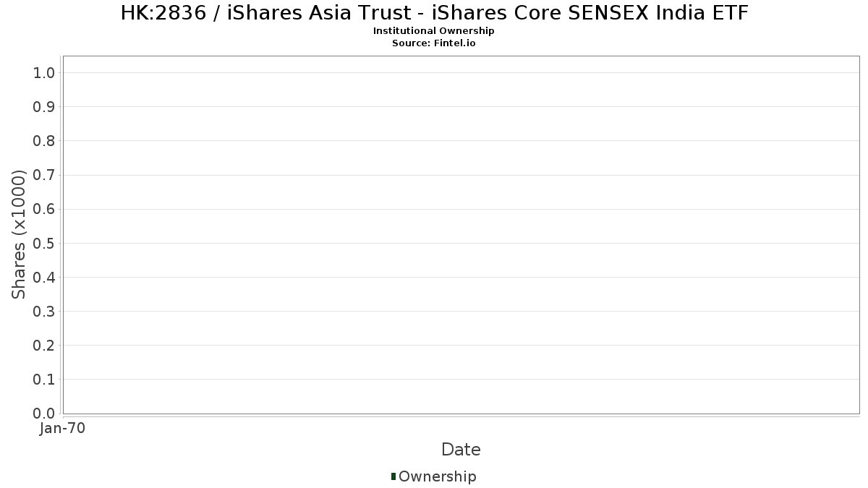The width and height of the screenshot is (868, 488).
Task: Click the center of the empty plot area
Action: click(461, 235)
